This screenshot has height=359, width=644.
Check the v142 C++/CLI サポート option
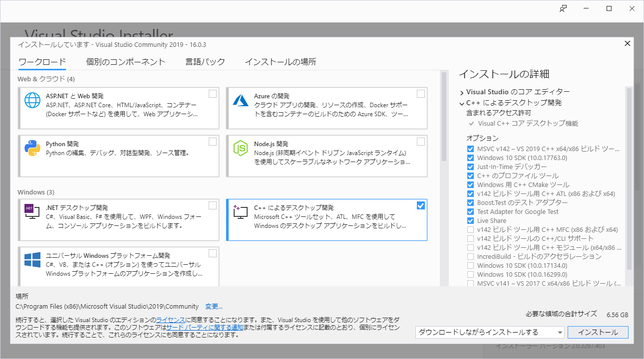[x=470, y=238]
